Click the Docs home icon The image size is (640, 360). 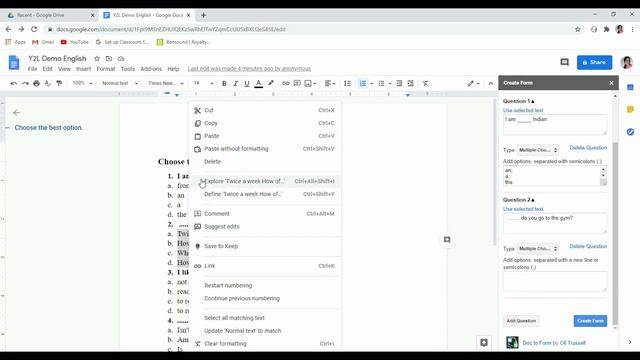[x=14, y=63]
